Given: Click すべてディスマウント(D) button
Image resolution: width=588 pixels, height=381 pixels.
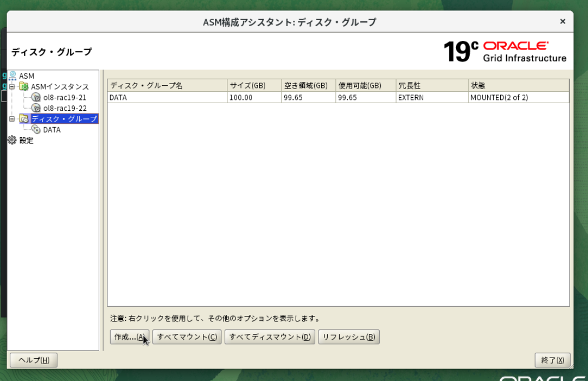Looking at the screenshot, I should coord(269,337).
